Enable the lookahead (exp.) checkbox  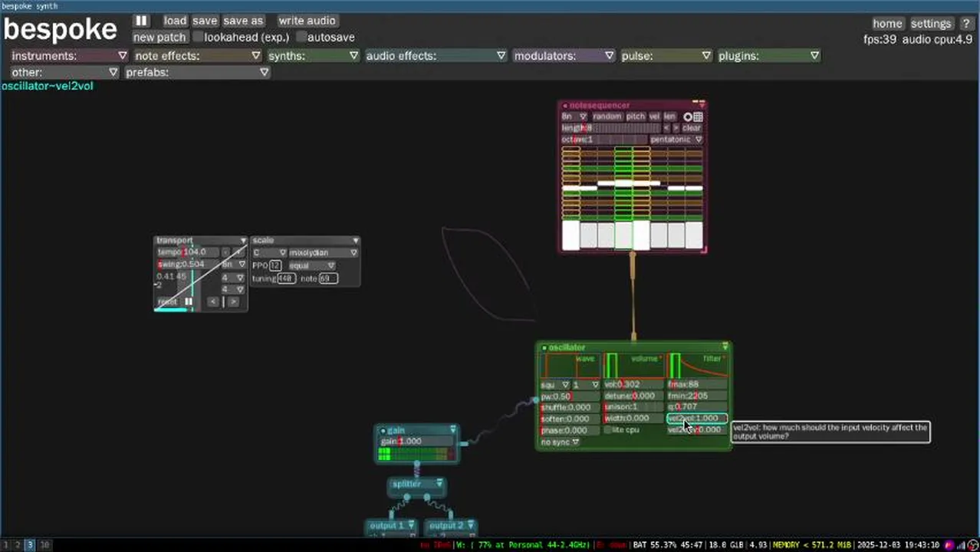(199, 37)
